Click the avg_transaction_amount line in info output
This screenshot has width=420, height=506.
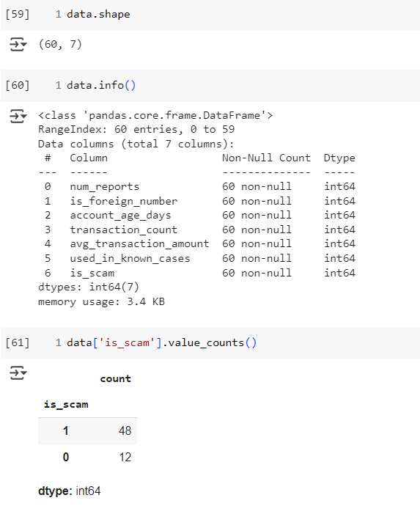click(x=200, y=243)
